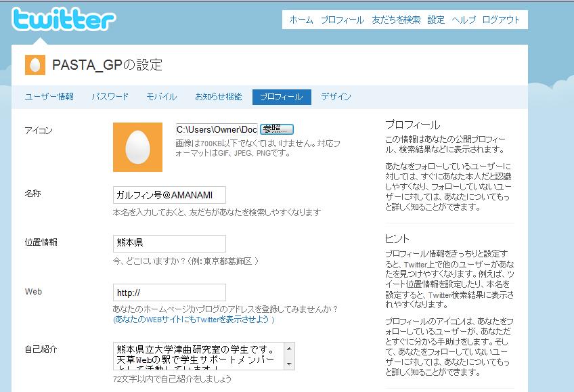The image size is (574, 392).
Task: Switch to the モバイル tab
Action: [x=161, y=97]
